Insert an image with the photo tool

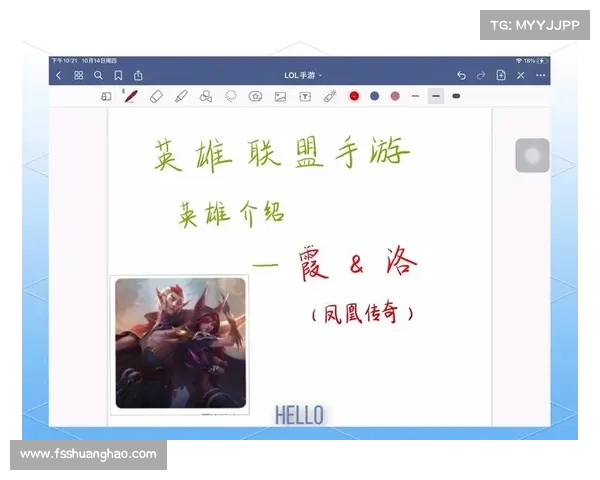280,96
